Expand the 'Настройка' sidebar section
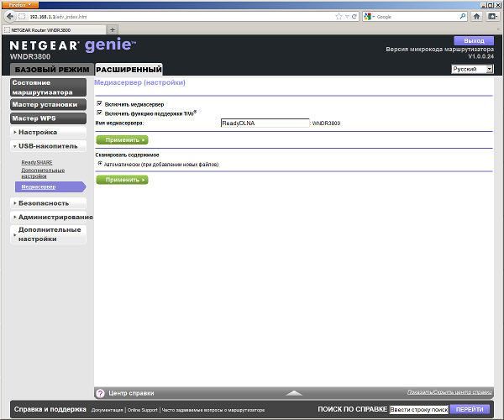This screenshot has height=420, width=504. pyautogui.click(x=48, y=132)
